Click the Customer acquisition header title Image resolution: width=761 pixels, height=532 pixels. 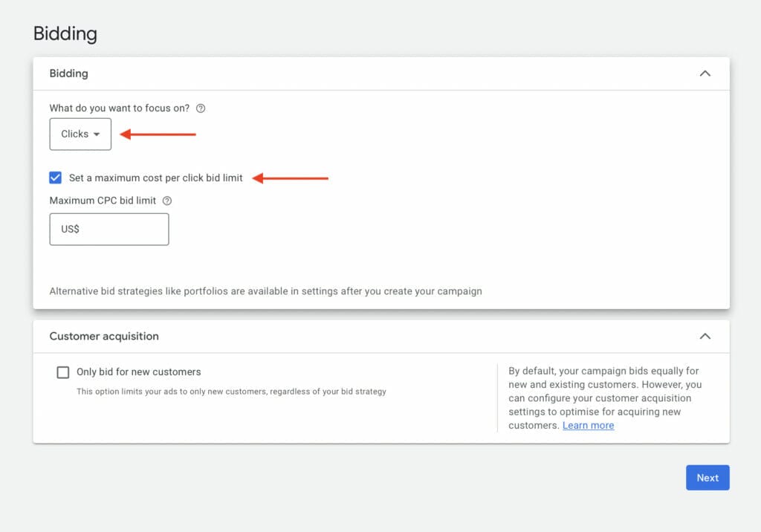104,336
